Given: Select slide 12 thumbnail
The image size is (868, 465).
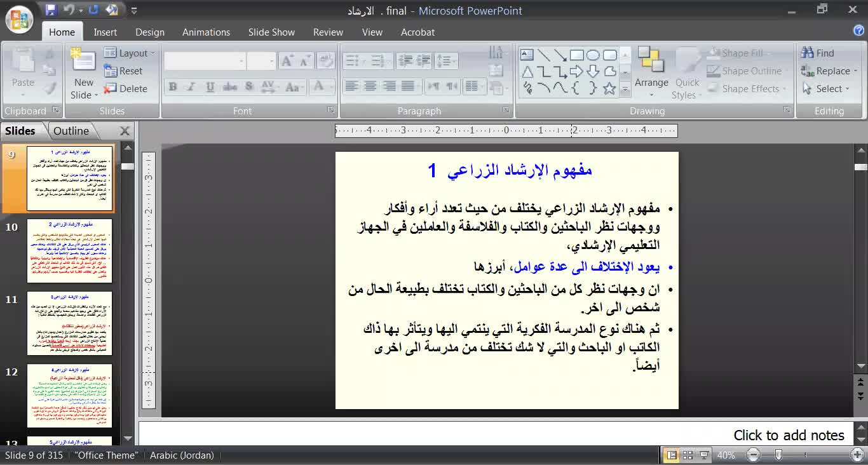Looking at the screenshot, I should click(70, 396).
